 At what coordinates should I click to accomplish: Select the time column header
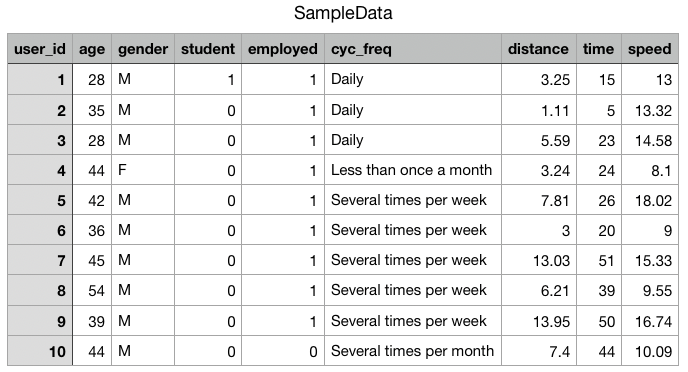pos(599,49)
